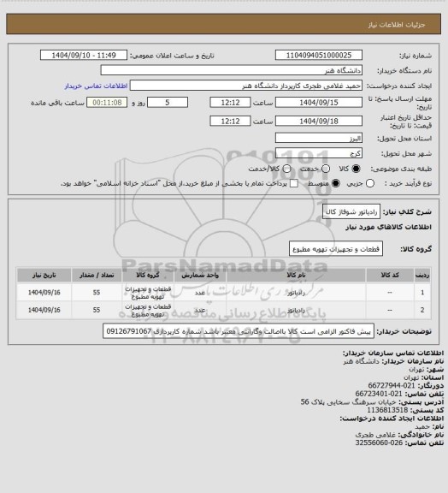Image resolution: width=448 pixels, height=493 pixels.
Task: Select the جزیی purchase type radio
Action: coord(370,183)
